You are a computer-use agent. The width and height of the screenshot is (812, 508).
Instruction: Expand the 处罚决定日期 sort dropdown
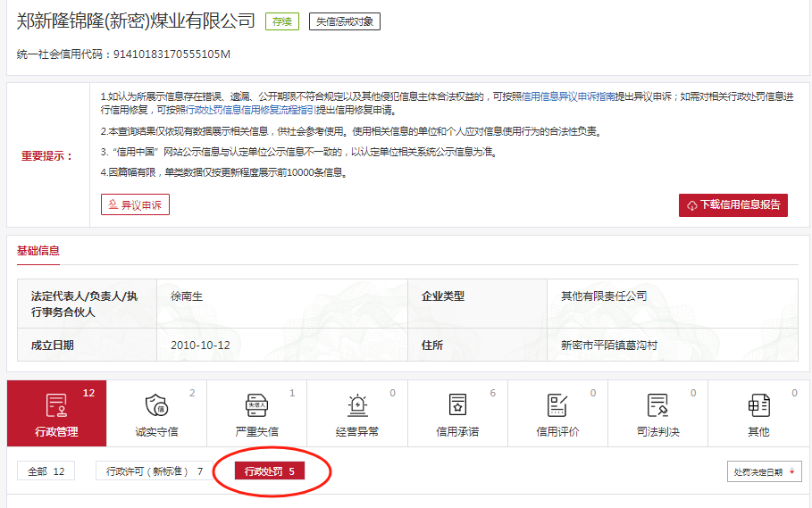click(764, 471)
